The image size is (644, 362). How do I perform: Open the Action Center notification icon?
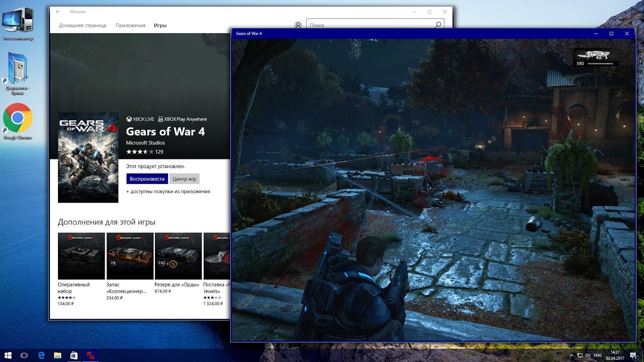[x=634, y=355]
